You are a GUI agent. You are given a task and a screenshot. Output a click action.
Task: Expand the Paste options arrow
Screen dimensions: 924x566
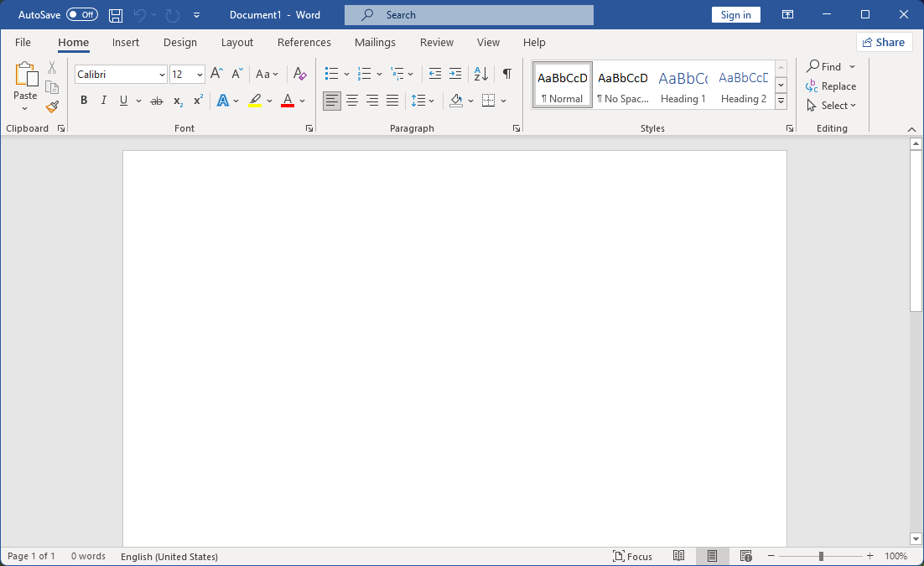[25, 108]
